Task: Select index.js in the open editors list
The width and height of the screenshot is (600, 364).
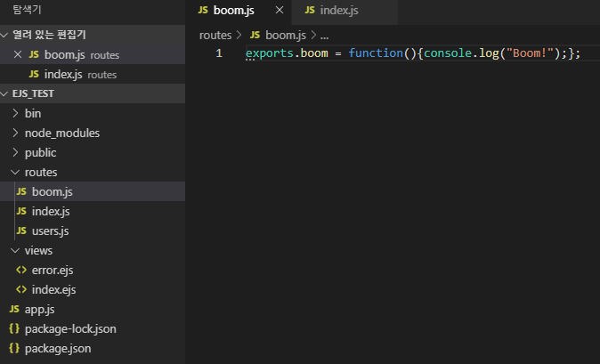Action: [63, 74]
